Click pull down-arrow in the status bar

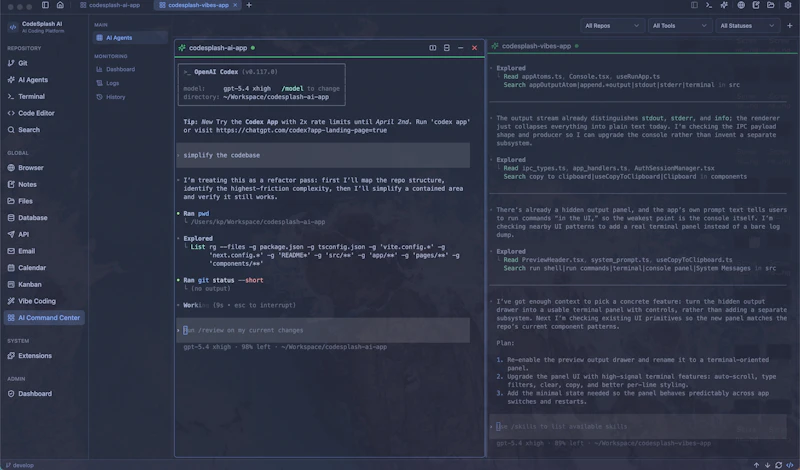pyautogui.click(x=767, y=465)
